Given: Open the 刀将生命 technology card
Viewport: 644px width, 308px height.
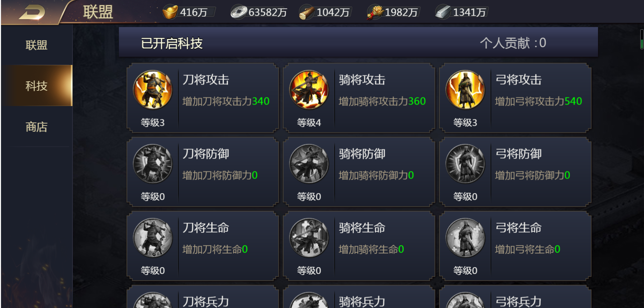Looking at the screenshot, I should [203, 246].
